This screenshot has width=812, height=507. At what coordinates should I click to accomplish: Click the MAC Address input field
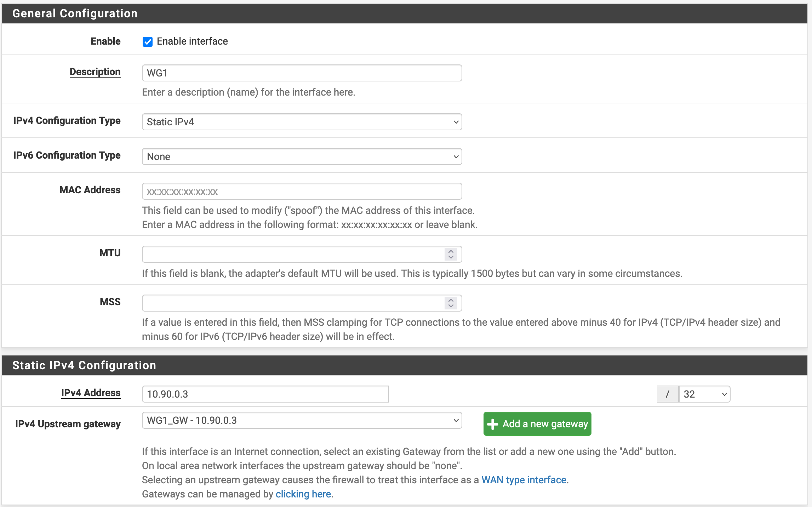302,192
